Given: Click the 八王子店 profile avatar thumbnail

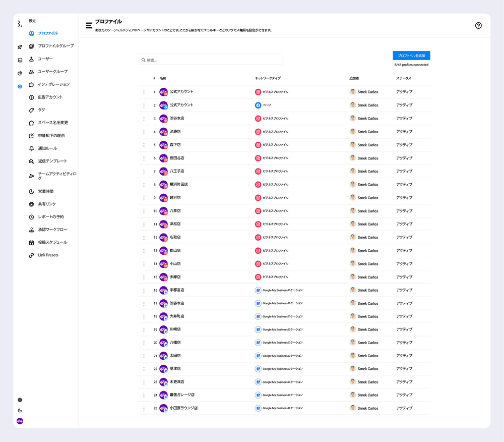Looking at the screenshot, I should click(163, 171).
